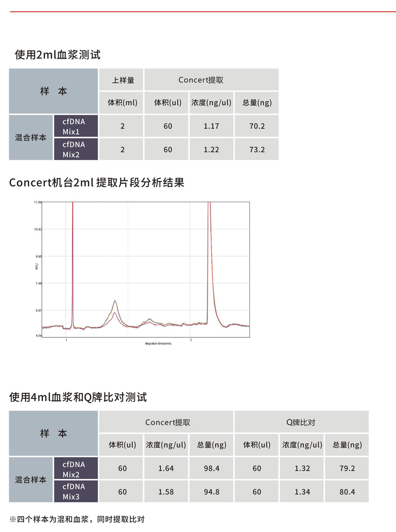Click the y-axis value 10.42 on the chart
Viewport: 396px width, 532px height.
(38, 229)
